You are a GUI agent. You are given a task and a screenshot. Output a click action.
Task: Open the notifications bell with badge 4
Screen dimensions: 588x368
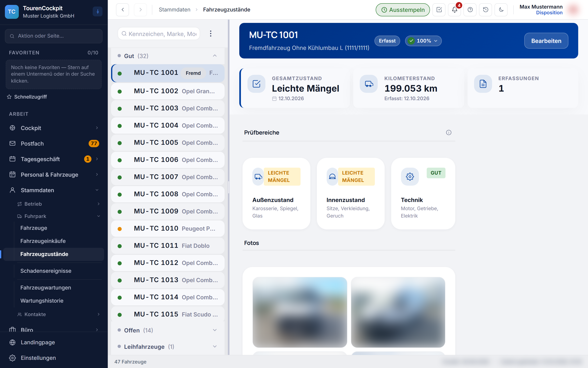coord(455,10)
